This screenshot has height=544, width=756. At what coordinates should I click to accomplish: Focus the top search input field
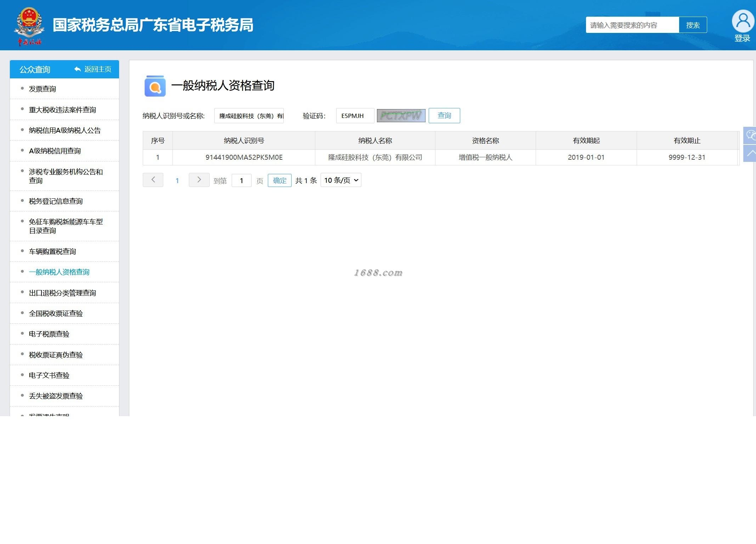tap(632, 25)
